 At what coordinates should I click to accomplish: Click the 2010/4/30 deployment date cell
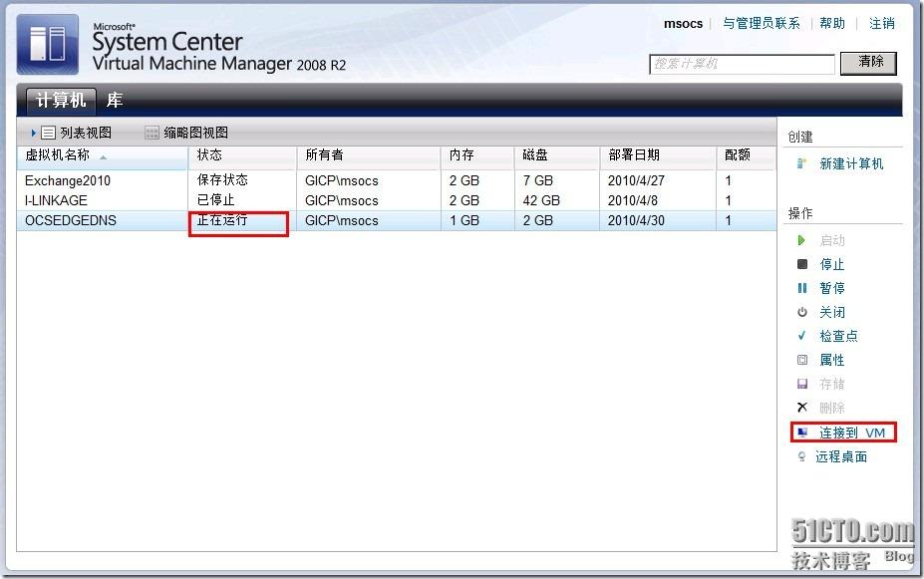[636, 221]
